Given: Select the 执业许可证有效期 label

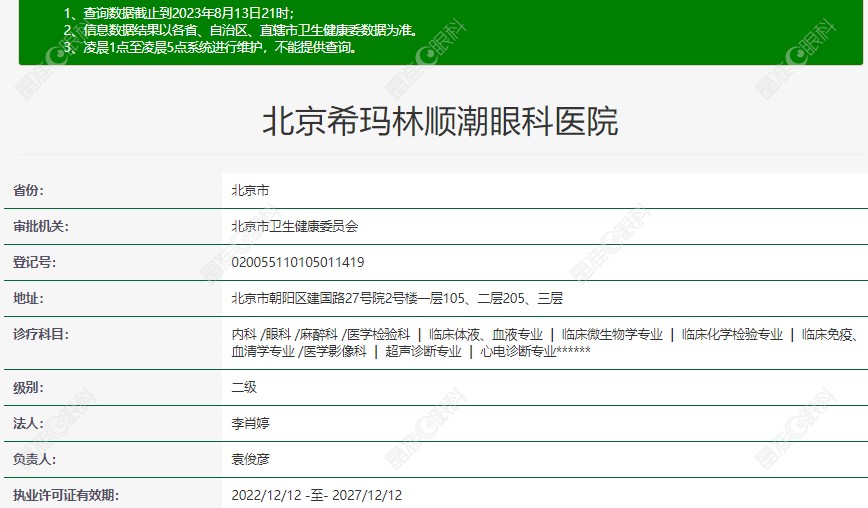Looking at the screenshot, I should (66, 495).
